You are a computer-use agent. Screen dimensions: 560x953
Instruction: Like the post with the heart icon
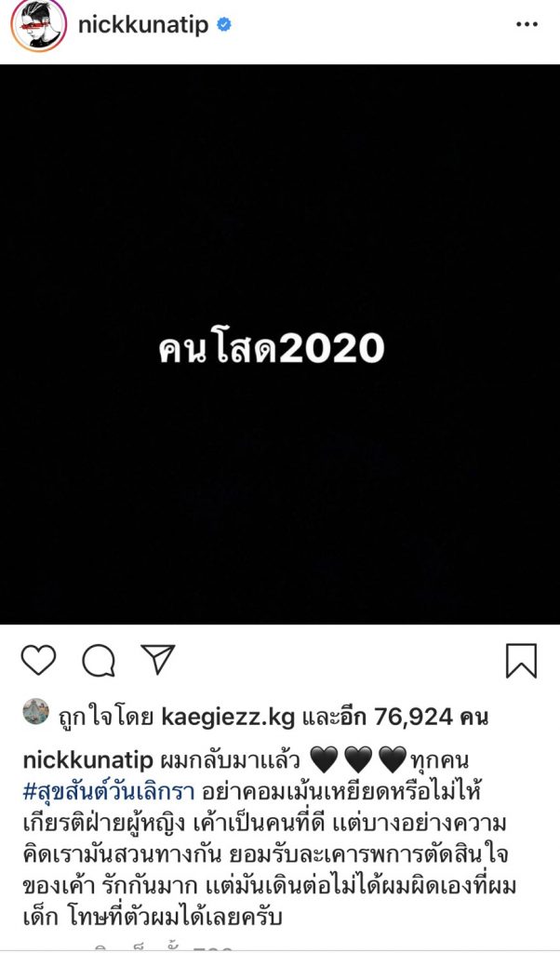38,660
